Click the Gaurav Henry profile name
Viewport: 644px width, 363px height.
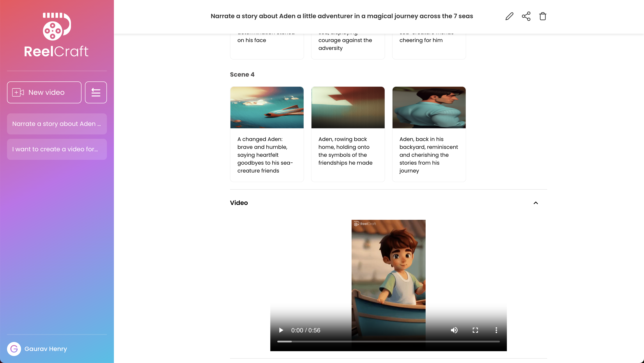click(x=46, y=349)
